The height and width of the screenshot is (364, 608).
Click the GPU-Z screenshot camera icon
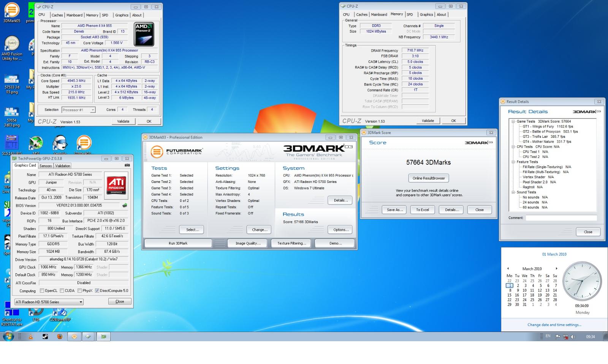coord(127,165)
